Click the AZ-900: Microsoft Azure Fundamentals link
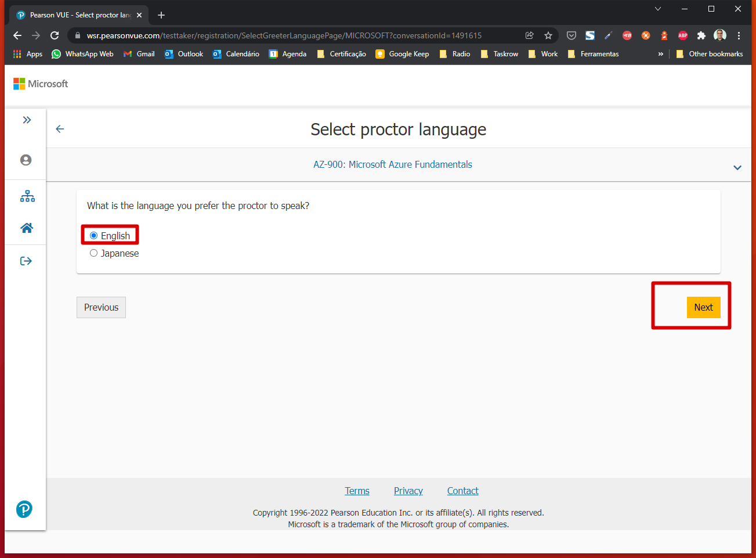The width and height of the screenshot is (756, 558). pyautogui.click(x=393, y=164)
